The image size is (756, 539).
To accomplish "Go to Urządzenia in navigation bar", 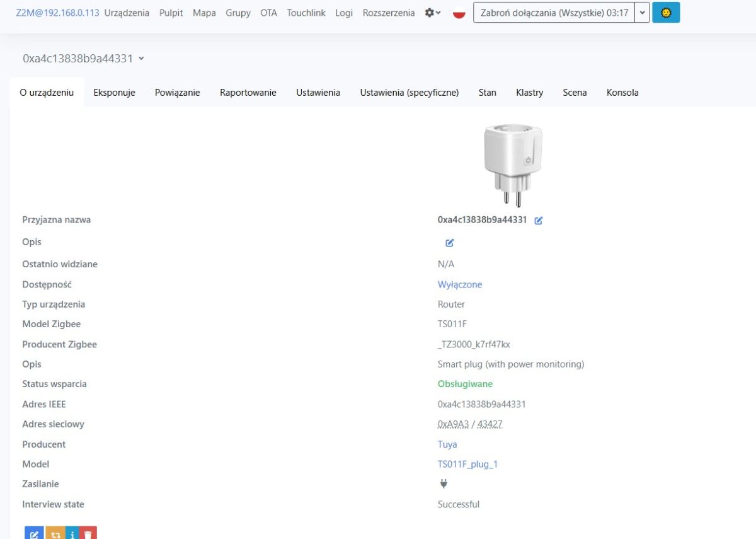I will [127, 13].
